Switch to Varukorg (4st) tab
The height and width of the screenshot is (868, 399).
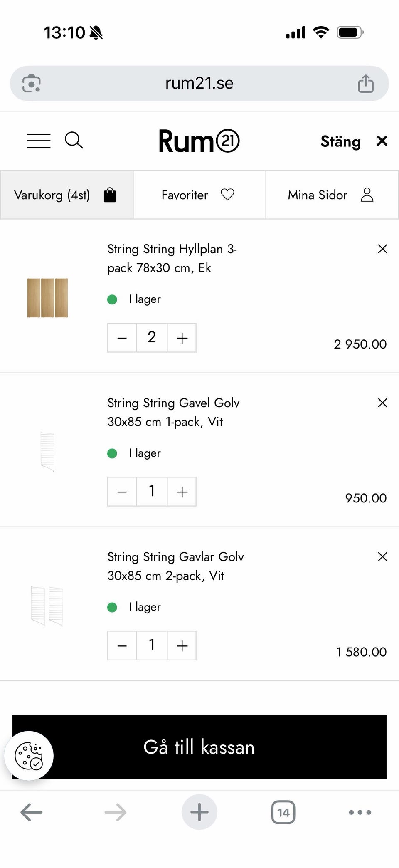tap(66, 195)
